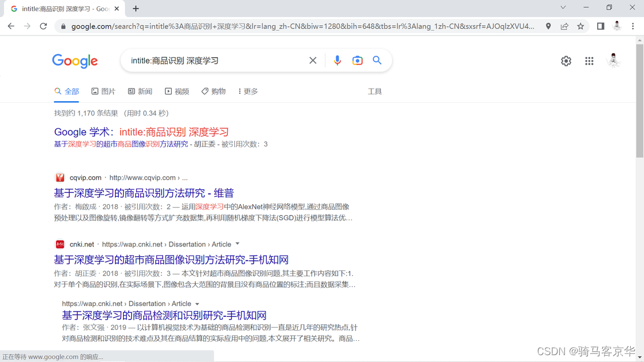Open the tab search dropdown arrow

[x=563, y=7]
